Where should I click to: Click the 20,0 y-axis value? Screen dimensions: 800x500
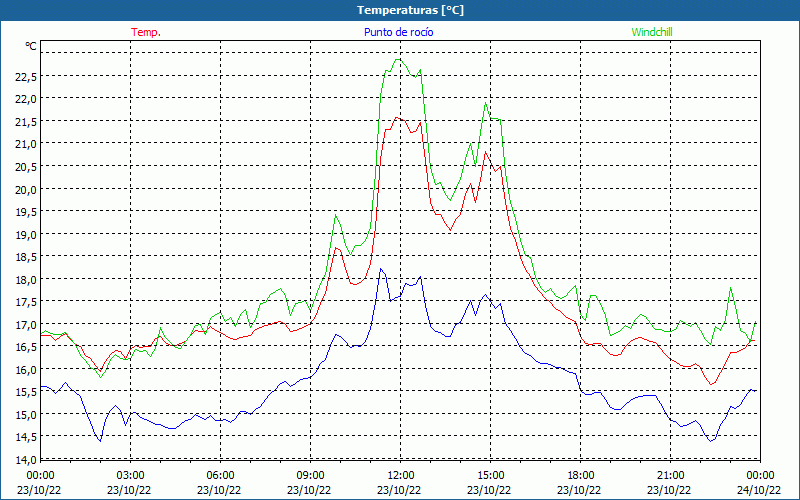(x=26, y=189)
